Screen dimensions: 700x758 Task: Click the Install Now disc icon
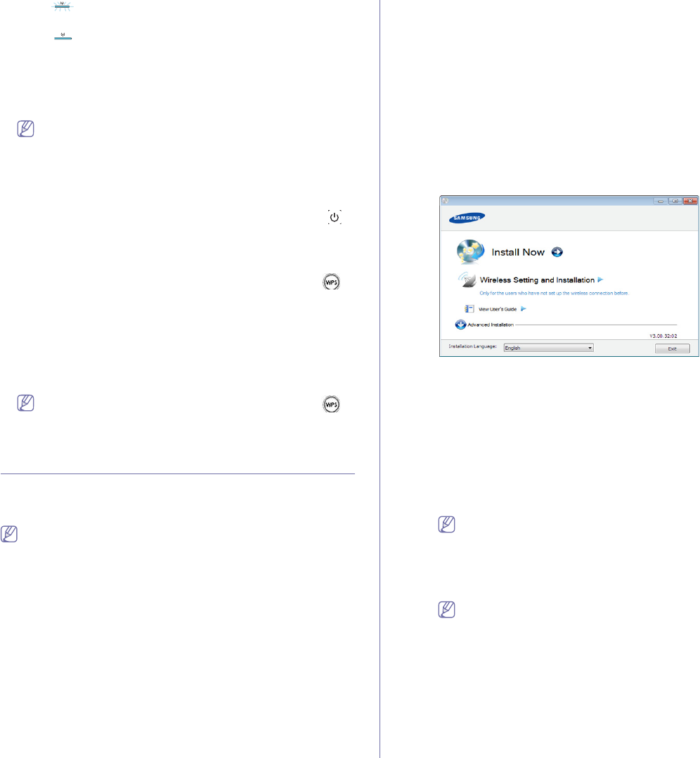point(470,251)
